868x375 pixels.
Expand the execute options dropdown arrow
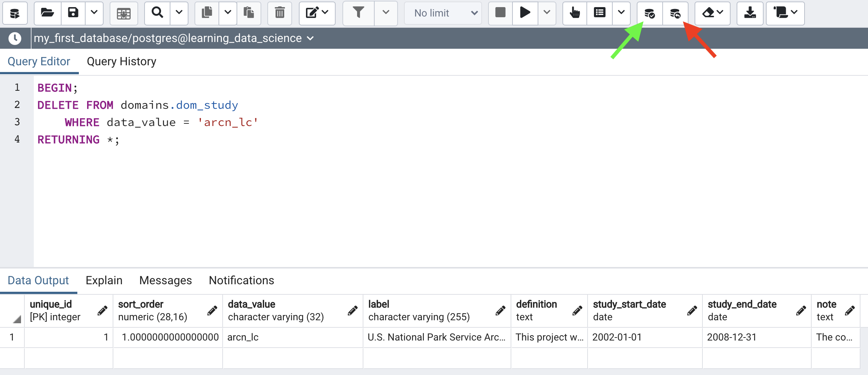[x=547, y=13]
